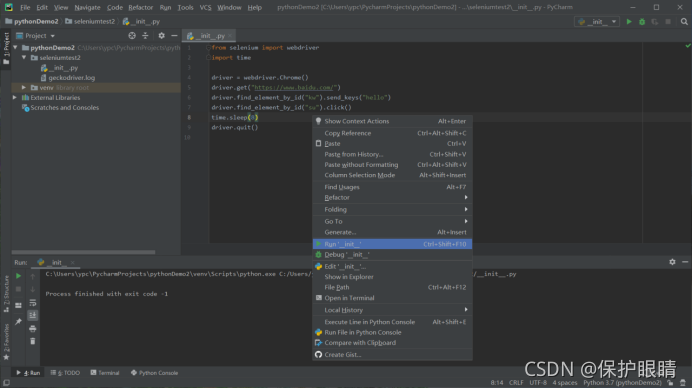Click the baidu URL in editor code
Viewport: 692px width, 388px height.
point(295,88)
